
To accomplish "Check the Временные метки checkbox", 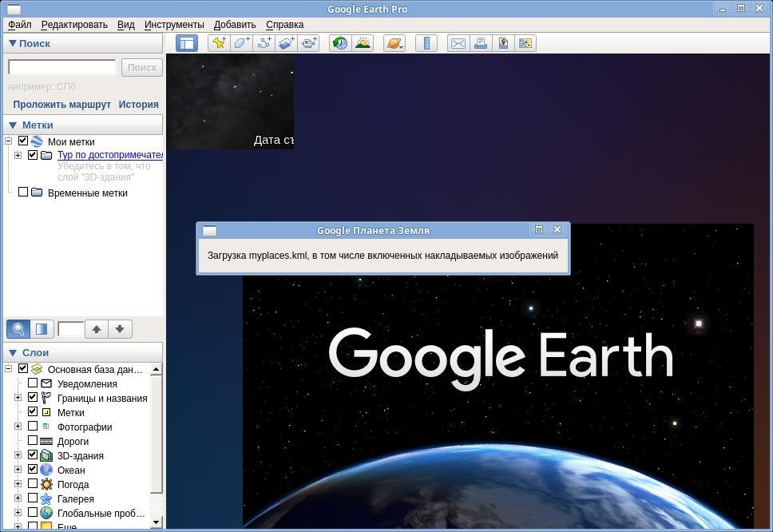I will click(22, 192).
